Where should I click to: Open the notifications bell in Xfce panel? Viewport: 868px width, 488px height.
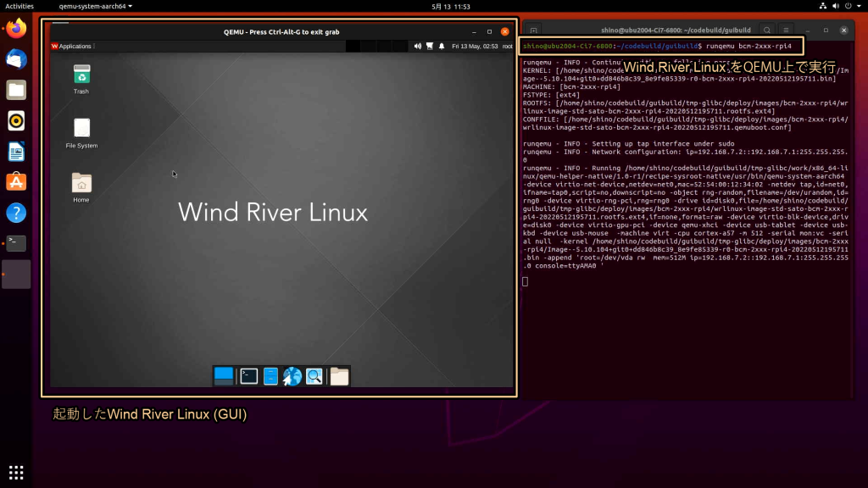(442, 46)
